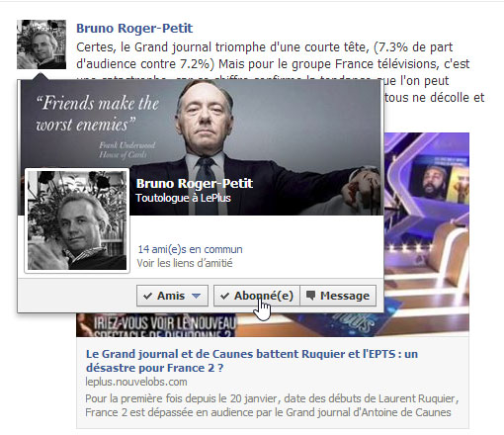Click the checkmark icon on Abonné(e)

pyautogui.click(x=224, y=296)
